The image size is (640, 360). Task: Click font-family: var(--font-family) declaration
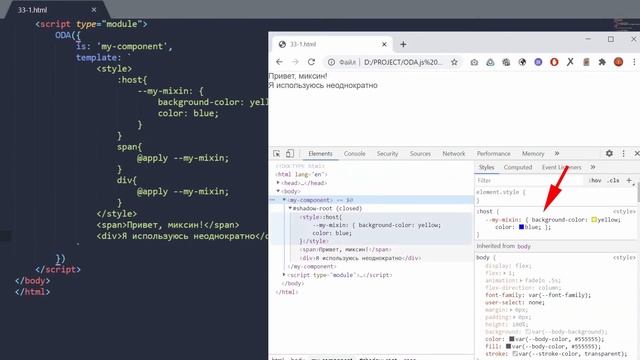tap(538, 295)
